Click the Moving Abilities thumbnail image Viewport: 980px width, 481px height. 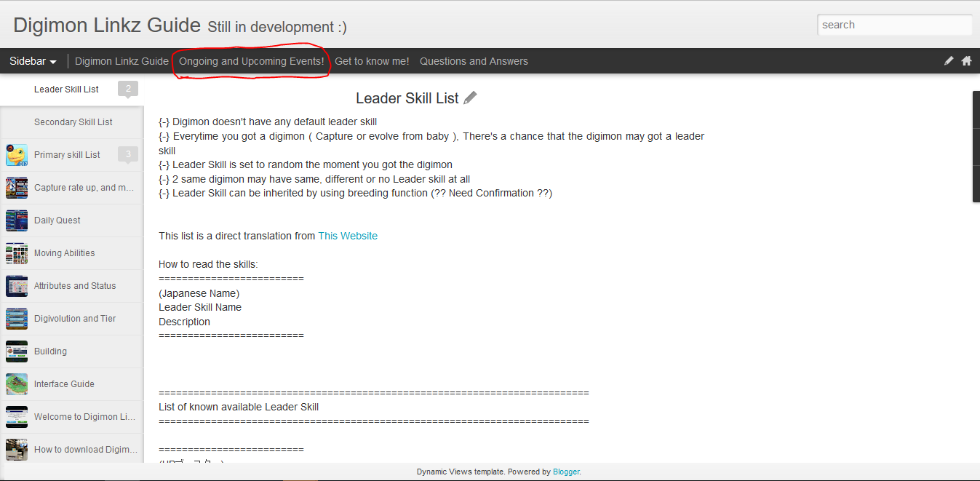pos(17,253)
